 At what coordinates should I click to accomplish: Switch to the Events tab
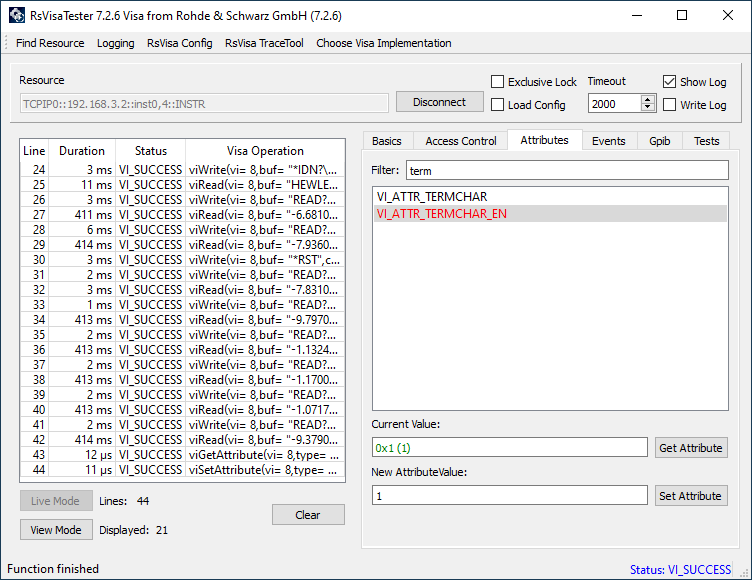(x=609, y=141)
